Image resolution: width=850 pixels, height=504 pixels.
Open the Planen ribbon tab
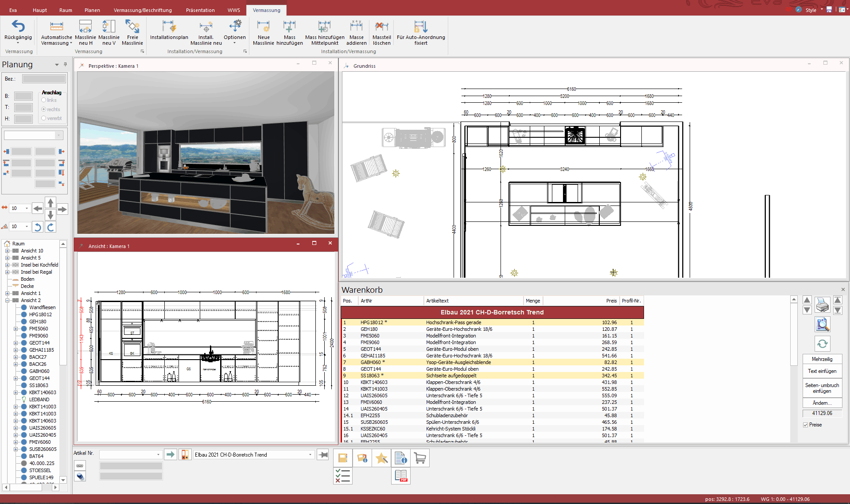(92, 10)
